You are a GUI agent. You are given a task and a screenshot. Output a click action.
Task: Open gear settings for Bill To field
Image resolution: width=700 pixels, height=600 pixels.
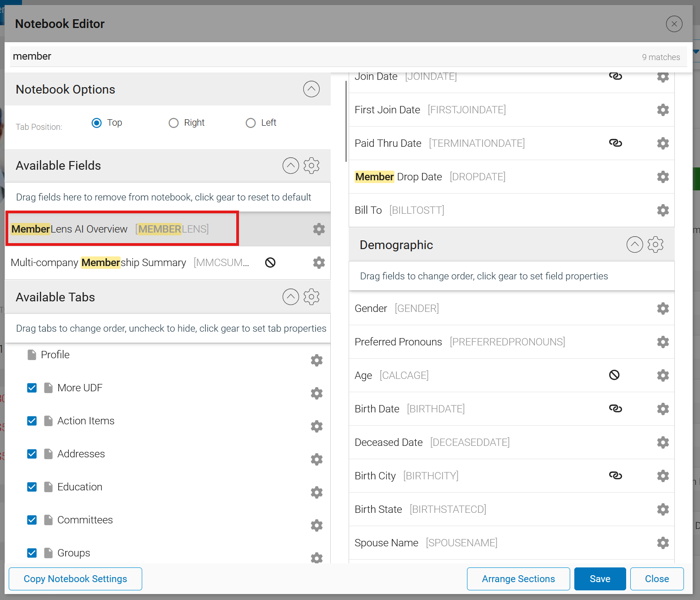click(663, 210)
